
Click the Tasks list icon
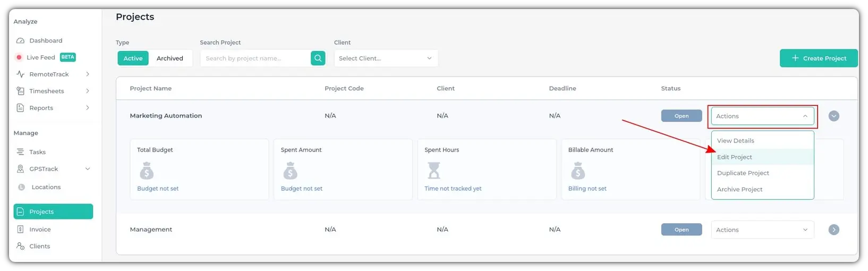(21, 152)
